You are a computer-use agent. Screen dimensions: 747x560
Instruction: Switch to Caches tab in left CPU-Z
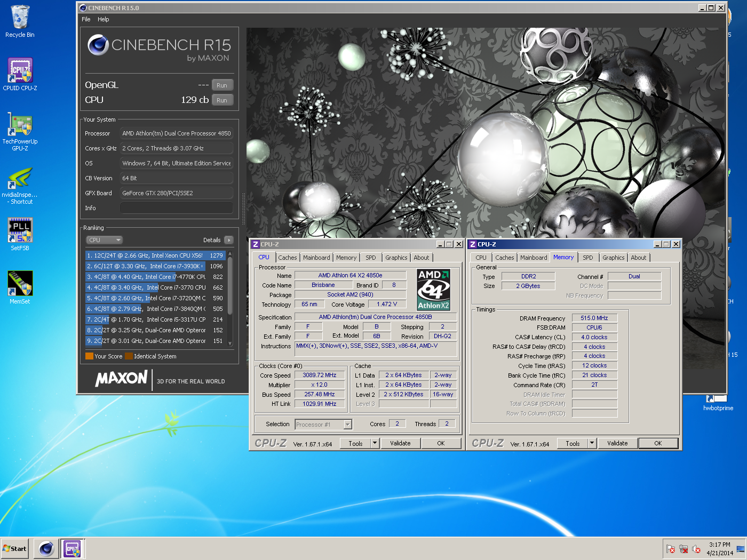point(288,258)
